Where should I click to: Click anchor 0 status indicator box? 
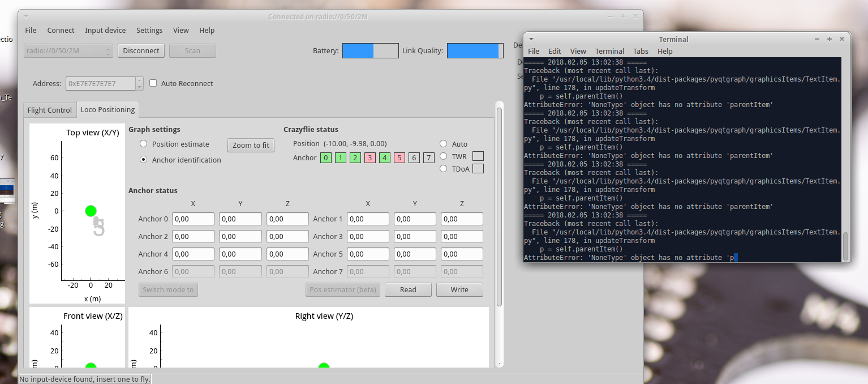(x=326, y=158)
